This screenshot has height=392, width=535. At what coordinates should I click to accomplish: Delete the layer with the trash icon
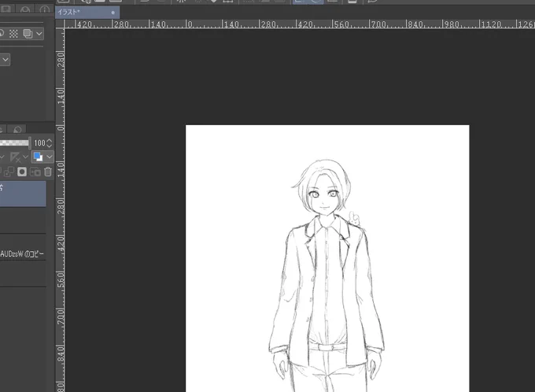(x=48, y=172)
